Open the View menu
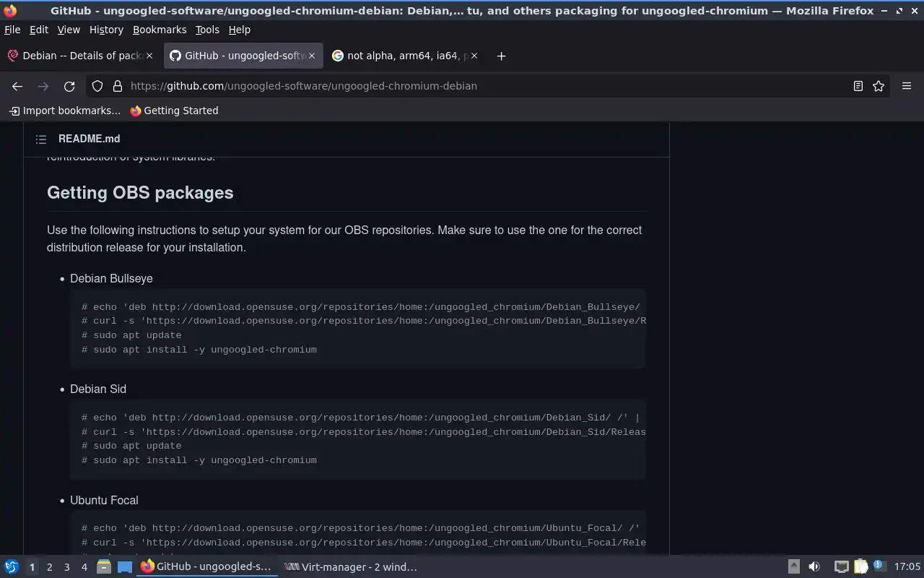Screen dimensions: 924x578 click(x=69, y=30)
